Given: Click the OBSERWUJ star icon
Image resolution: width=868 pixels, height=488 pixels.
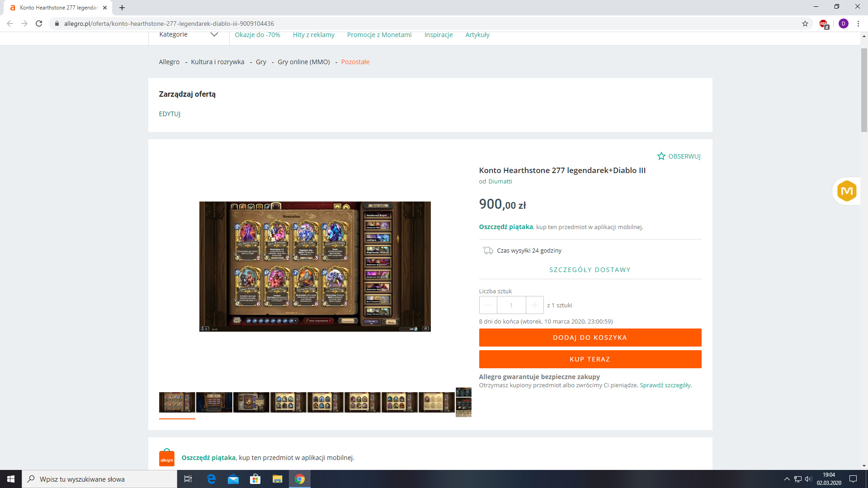Looking at the screenshot, I should [661, 156].
